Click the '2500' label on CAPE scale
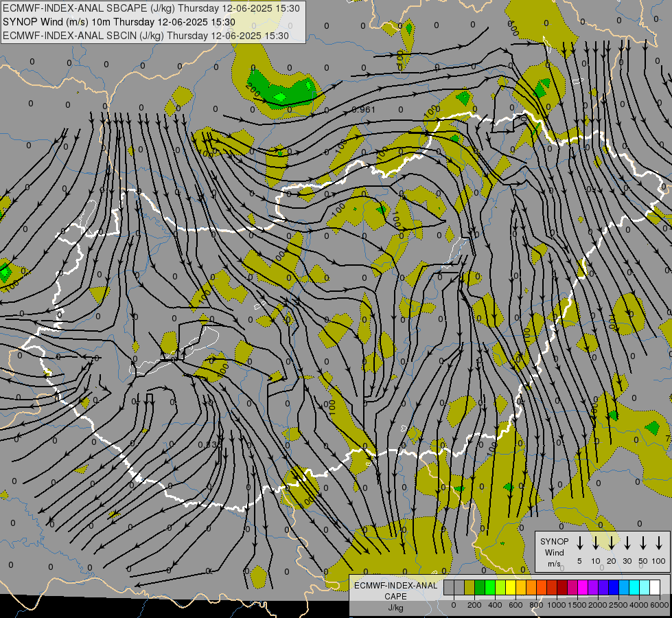 pos(618,605)
